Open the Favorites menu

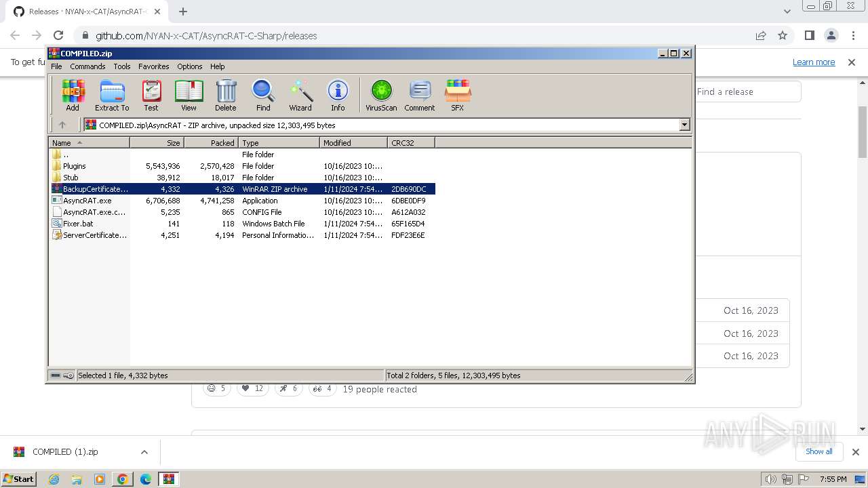154,66
